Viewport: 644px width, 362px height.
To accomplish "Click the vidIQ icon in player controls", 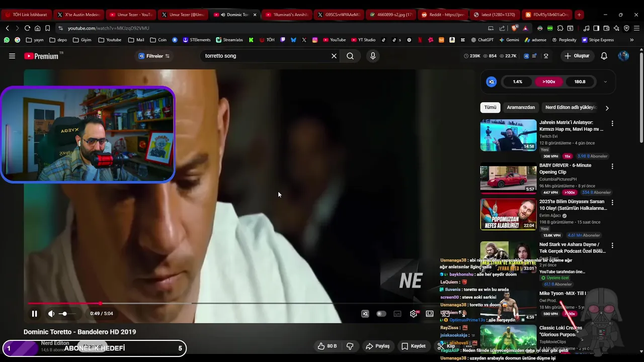I will 365,314.
